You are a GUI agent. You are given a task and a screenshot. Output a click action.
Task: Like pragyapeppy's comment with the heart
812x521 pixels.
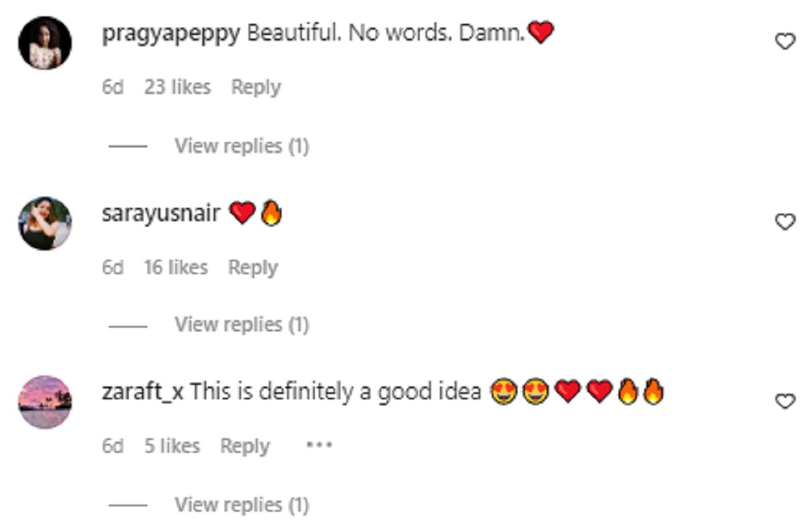(784, 42)
